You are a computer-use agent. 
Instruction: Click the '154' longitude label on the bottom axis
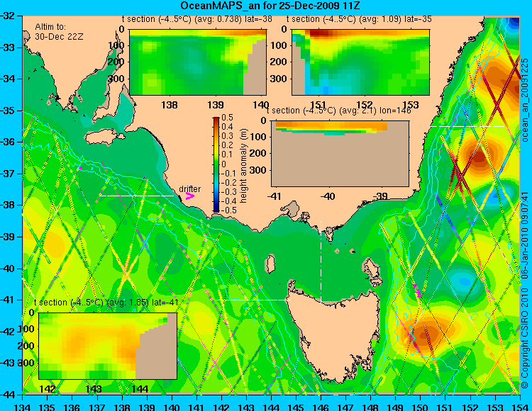(x=520, y=407)
